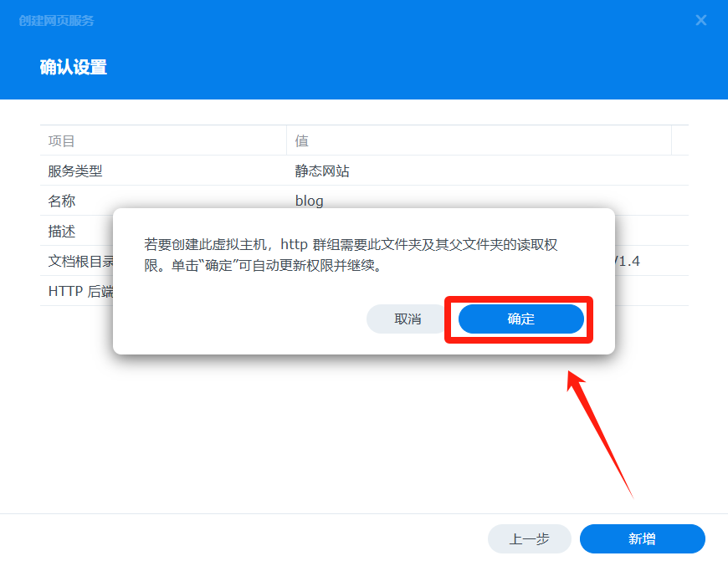Select the 服务类型 row label

[x=74, y=171]
